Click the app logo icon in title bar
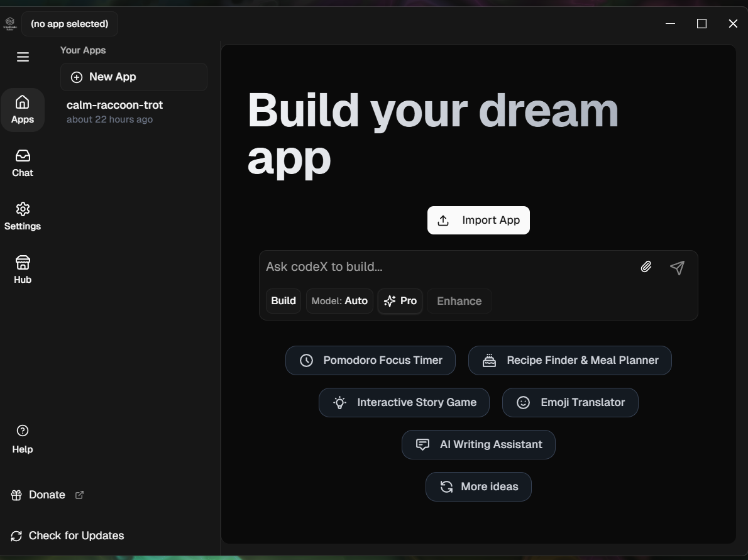The height and width of the screenshot is (560, 748). pos(10,23)
